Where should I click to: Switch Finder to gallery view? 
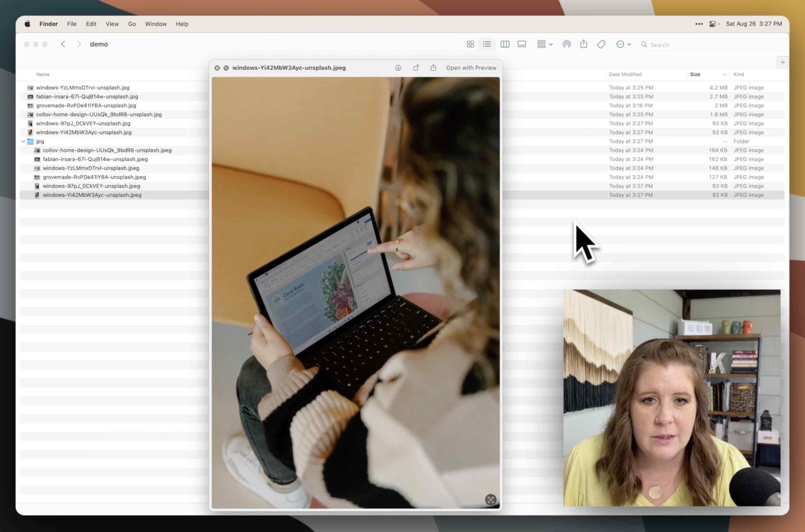[522, 44]
